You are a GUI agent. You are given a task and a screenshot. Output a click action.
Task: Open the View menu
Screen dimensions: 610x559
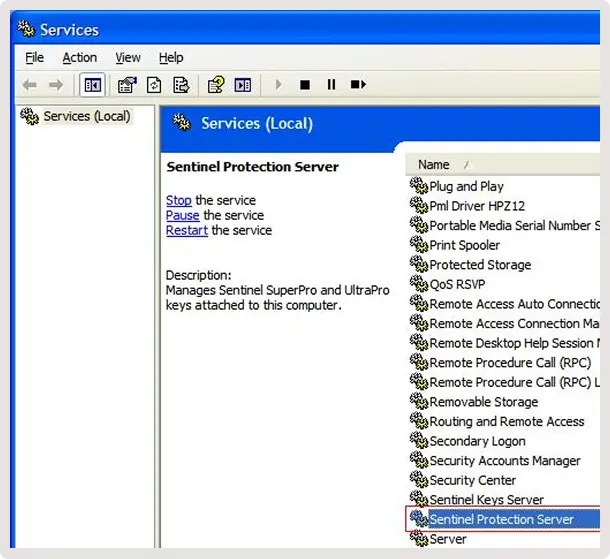[x=128, y=58]
